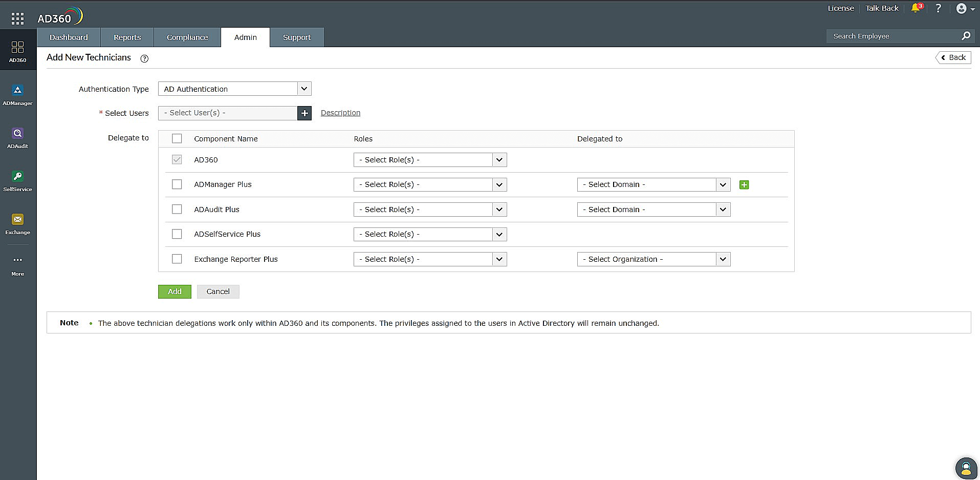Open ADAudit Plus Select Domain dropdown
The height and width of the screenshot is (480, 980).
[654, 210]
